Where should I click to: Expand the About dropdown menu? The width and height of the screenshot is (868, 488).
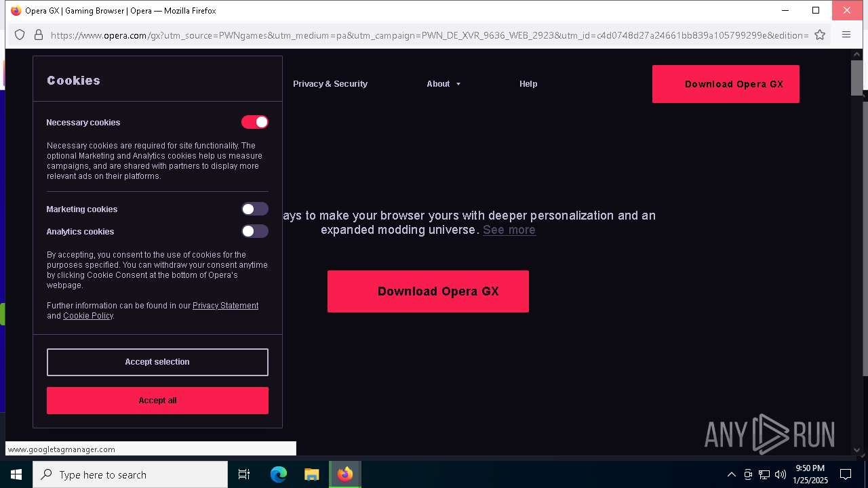click(443, 84)
